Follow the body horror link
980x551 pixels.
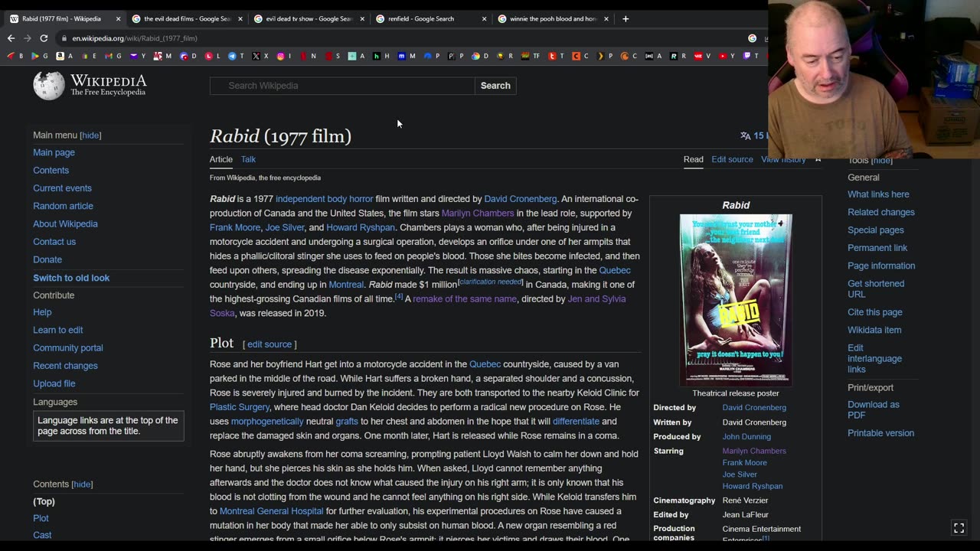coord(350,199)
